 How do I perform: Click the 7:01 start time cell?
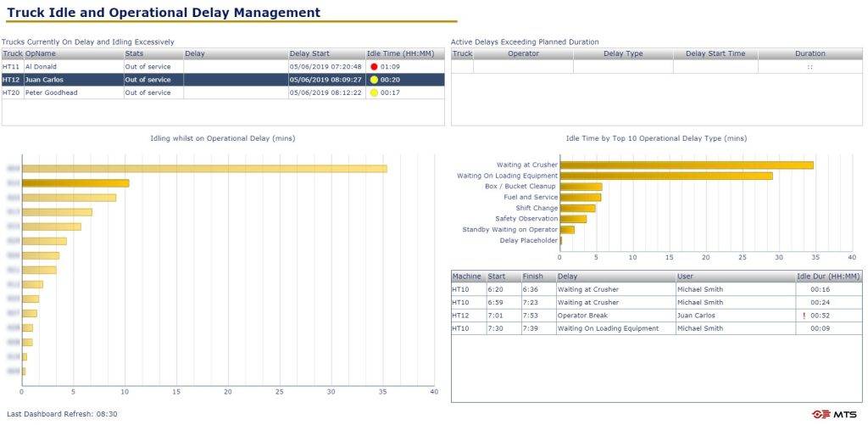504,316
